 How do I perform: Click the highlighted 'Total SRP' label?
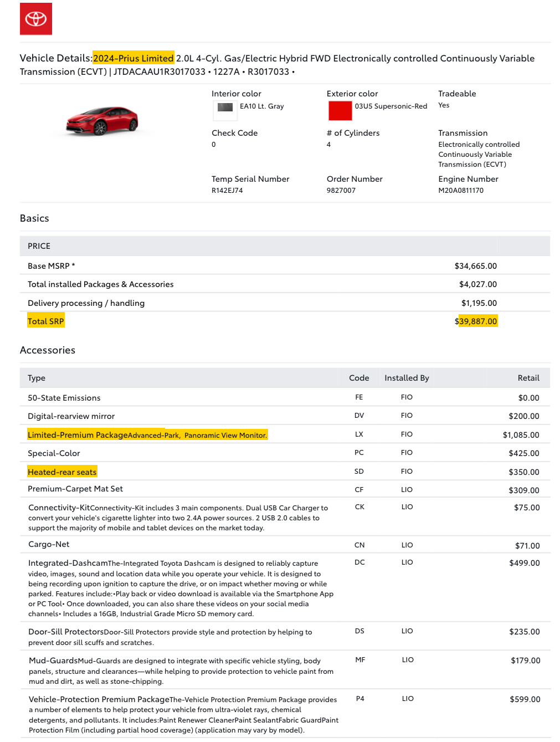click(46, 321)
